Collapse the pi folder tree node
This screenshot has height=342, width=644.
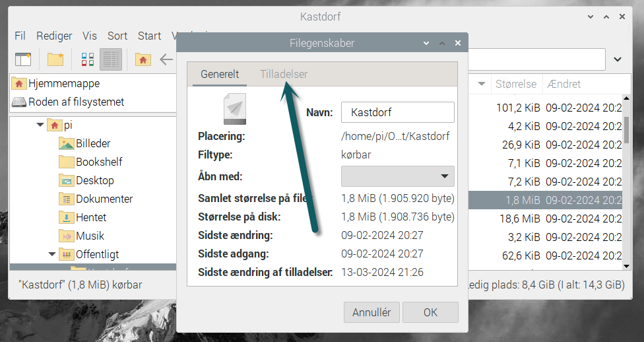click(x=41, y=125)
